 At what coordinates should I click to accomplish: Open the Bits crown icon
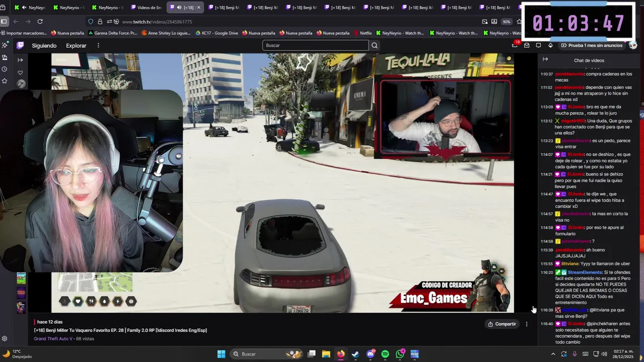point(550,45)
